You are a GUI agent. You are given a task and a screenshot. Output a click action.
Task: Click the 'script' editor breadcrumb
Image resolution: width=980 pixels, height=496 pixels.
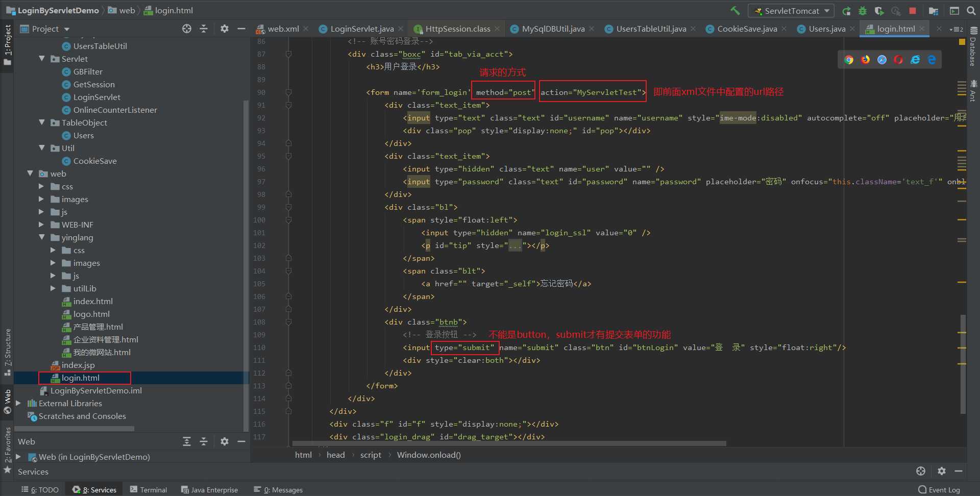click(x=371, y=455)
